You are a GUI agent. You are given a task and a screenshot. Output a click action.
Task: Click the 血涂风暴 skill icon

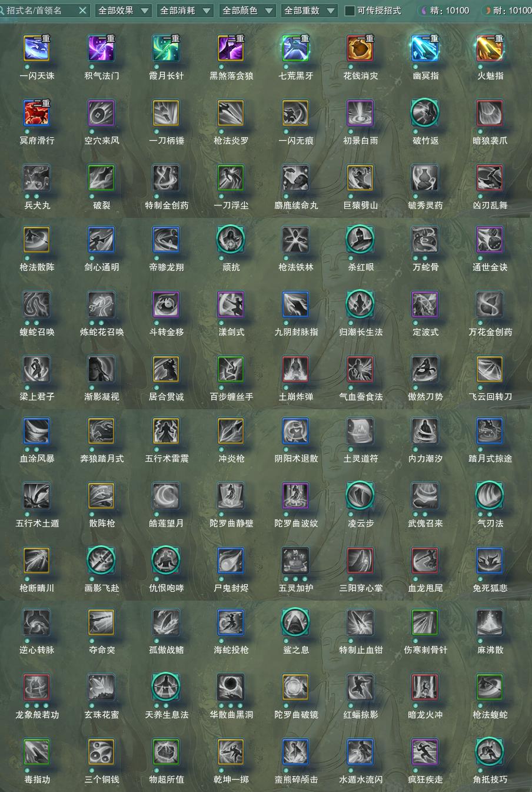click(36, 431)
